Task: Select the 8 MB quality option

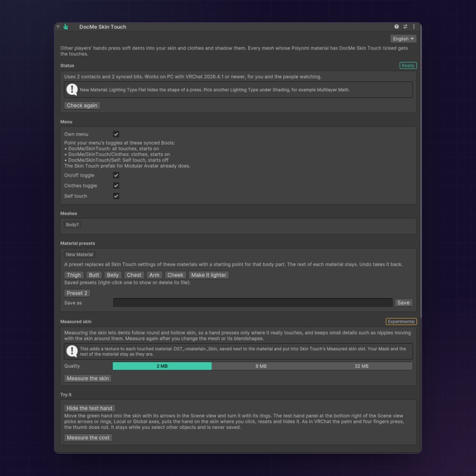Action: (x=261, y=366)
